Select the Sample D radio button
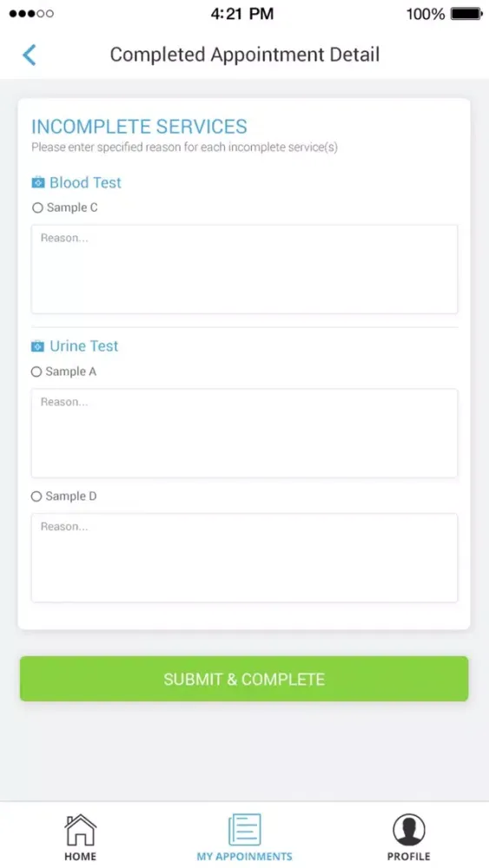Image resolution: width=489 pixels, height=868 pixels. [x=36, y=496]
